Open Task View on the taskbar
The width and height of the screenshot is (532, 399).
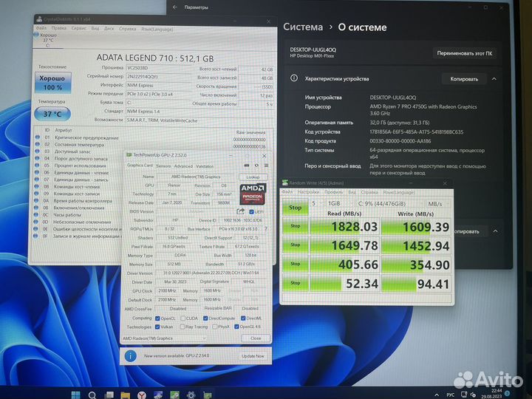click(109, 395)
